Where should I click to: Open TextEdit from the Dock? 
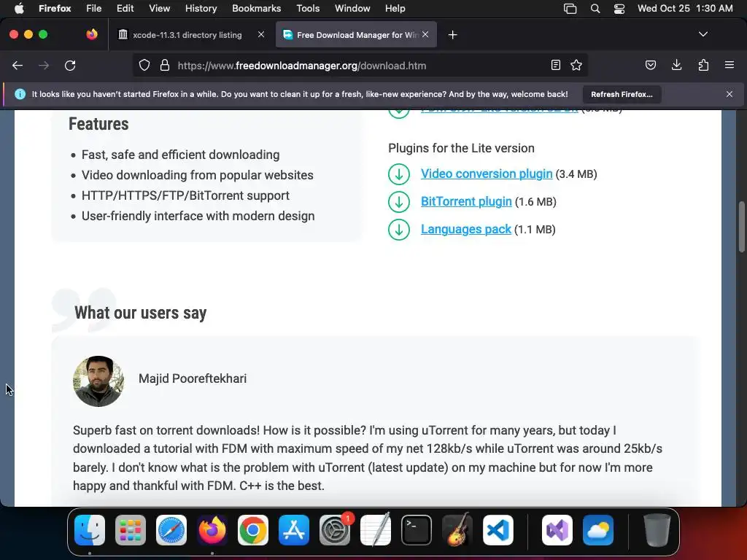376,530
